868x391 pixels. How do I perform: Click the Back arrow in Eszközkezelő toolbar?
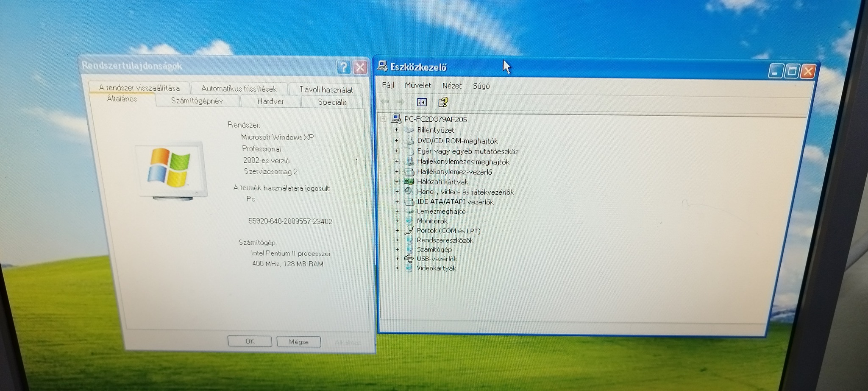(x=385, y=101)
